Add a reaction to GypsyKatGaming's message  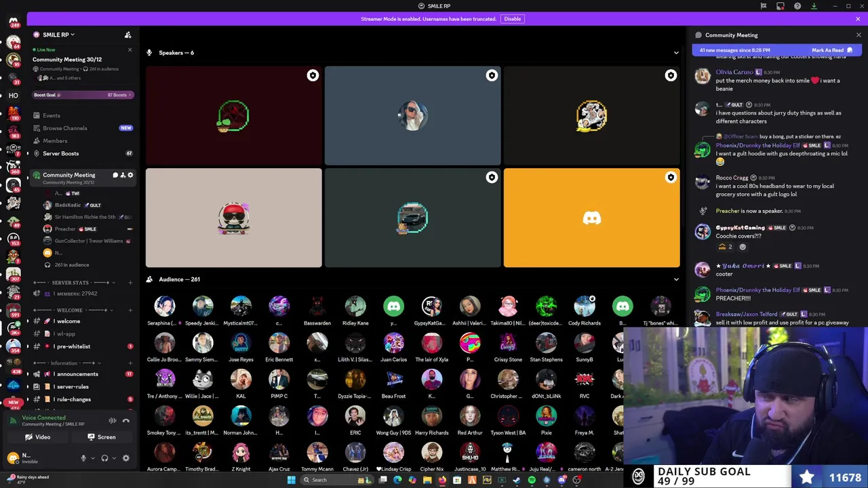coord(743,247)
